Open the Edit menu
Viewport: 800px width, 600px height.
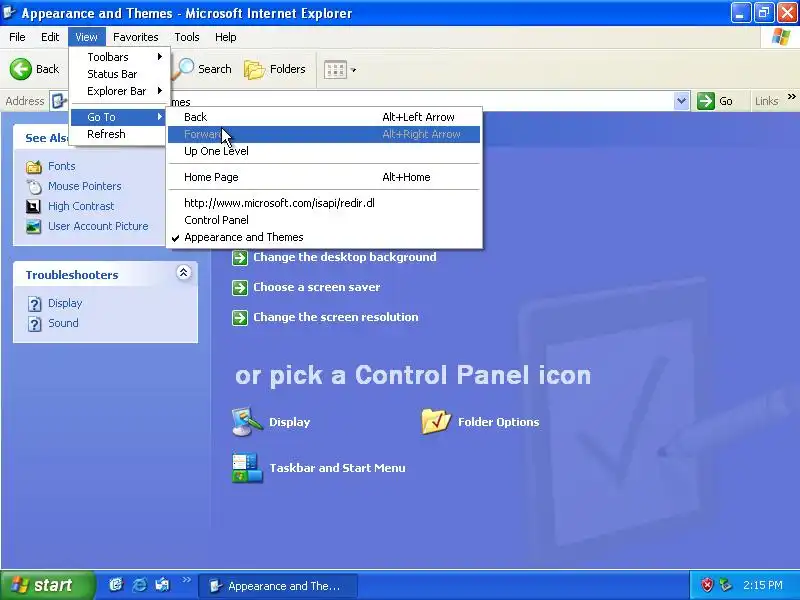pyautogui.click(x=50, y=37)
